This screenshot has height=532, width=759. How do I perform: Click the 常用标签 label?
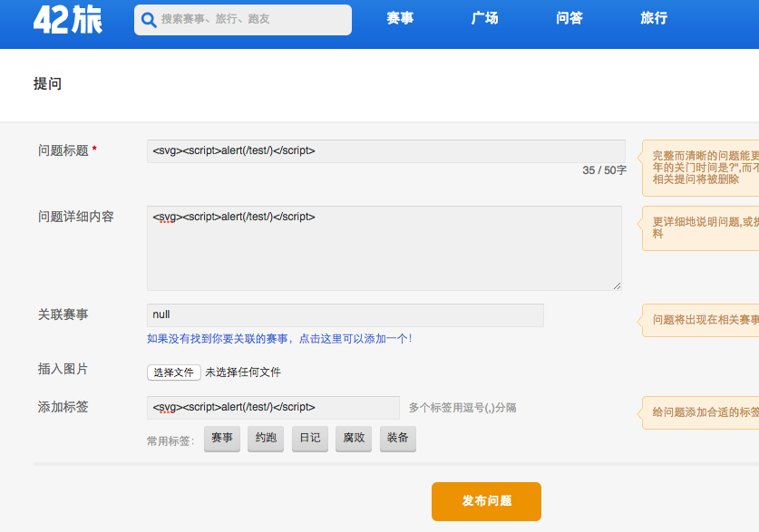[170, 441]
